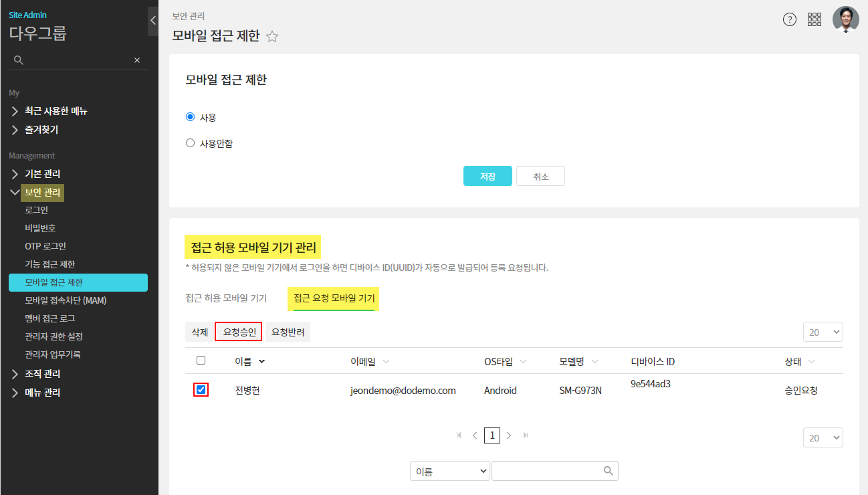Go to the next page arrow
Image resolution: width=868 pixels, height=495 pixels.
point(509,435)
